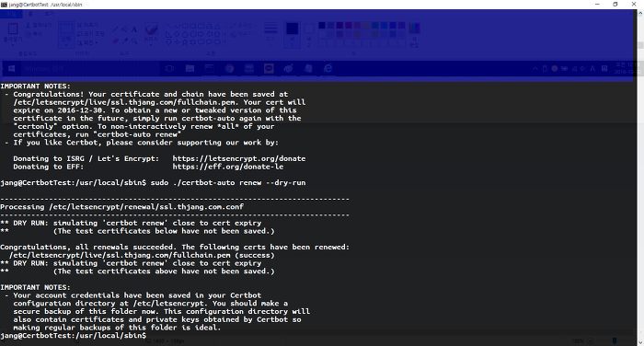Switch to the Home (홈) ribbon tab

30,14
